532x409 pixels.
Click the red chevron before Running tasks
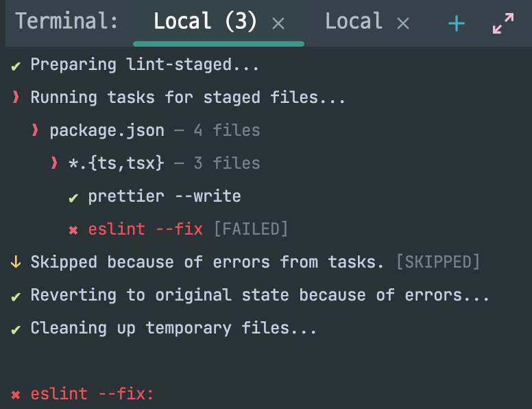[x=16, y=97]
